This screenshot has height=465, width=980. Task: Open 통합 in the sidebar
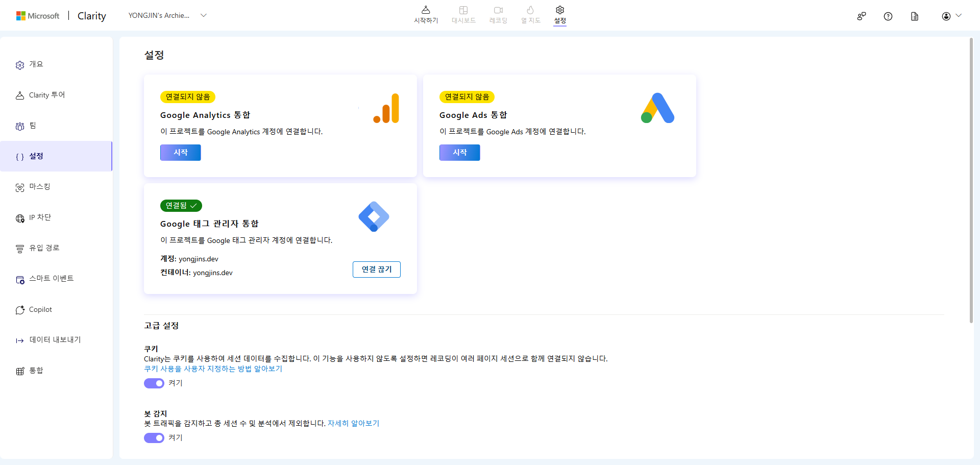(56, 371)
